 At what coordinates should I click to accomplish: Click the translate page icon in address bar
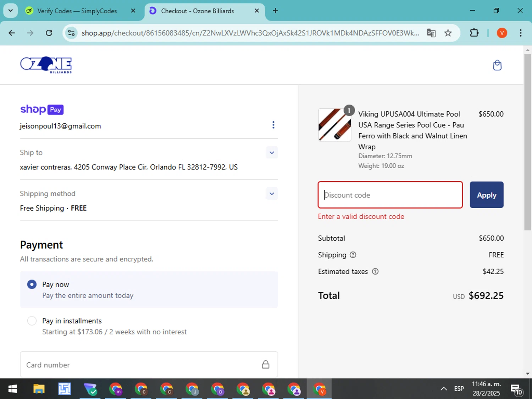point(431,33)
